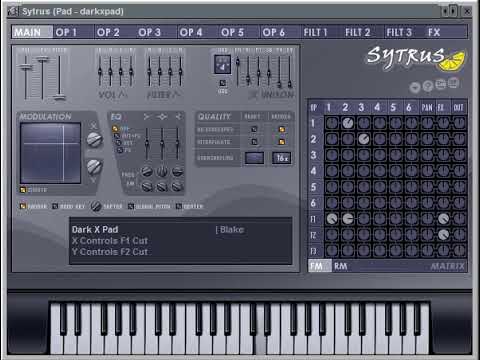The image size is (480, 360).
Task: Open the render oversampling 16x box
Action: tap(282, 158)
